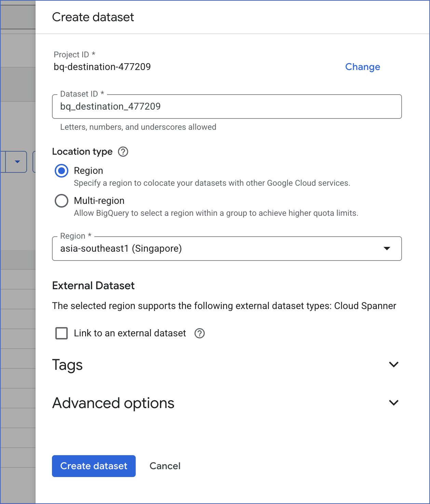Open the Location type help tooltip
The image size is (430, 504).
(123, 152)
